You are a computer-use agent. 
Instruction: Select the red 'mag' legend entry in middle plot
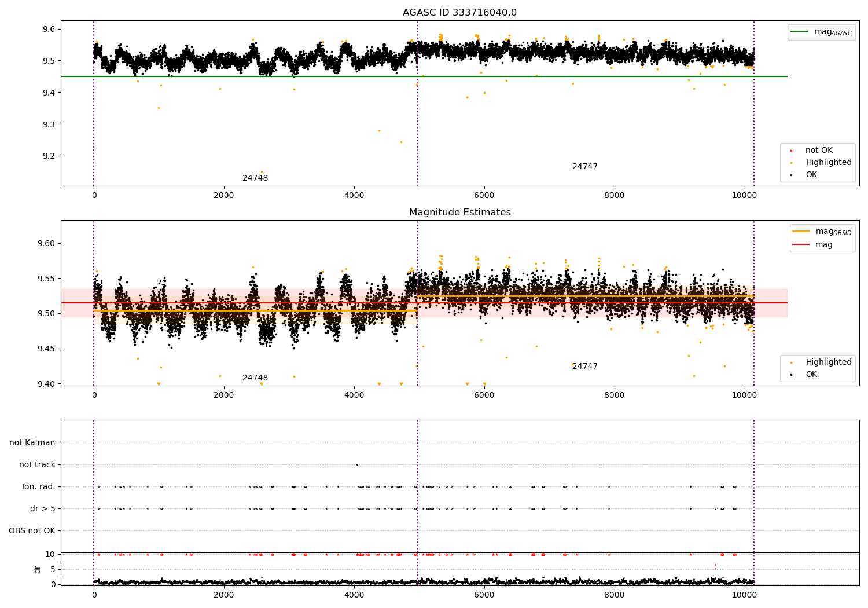pos(813,245)
